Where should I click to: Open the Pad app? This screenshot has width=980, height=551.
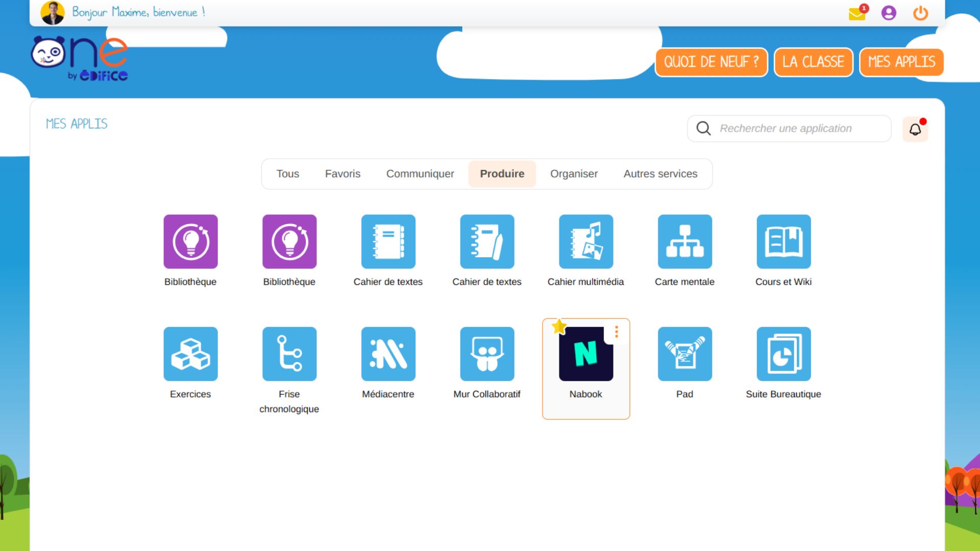[684, 354]
